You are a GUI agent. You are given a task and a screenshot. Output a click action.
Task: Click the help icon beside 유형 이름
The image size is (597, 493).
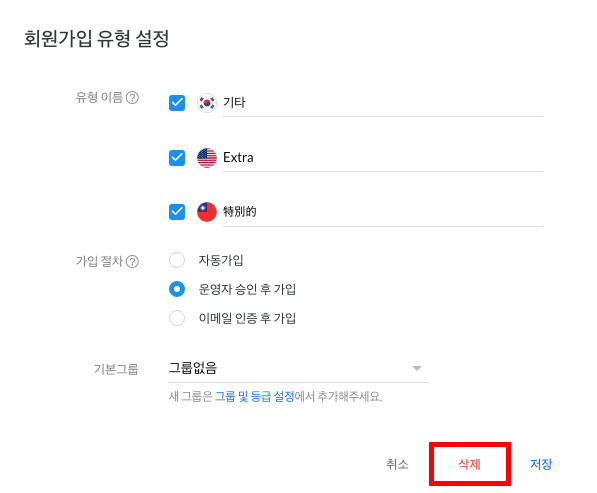click(132, 98)
